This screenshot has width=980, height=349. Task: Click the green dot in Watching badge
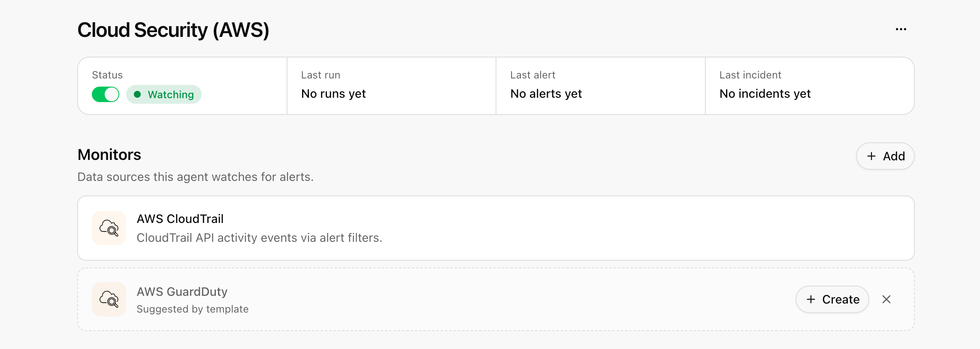[137, 94]
